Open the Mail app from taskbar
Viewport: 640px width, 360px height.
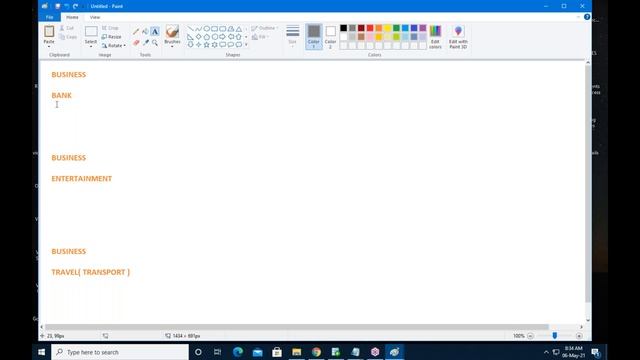pos(258,352)
